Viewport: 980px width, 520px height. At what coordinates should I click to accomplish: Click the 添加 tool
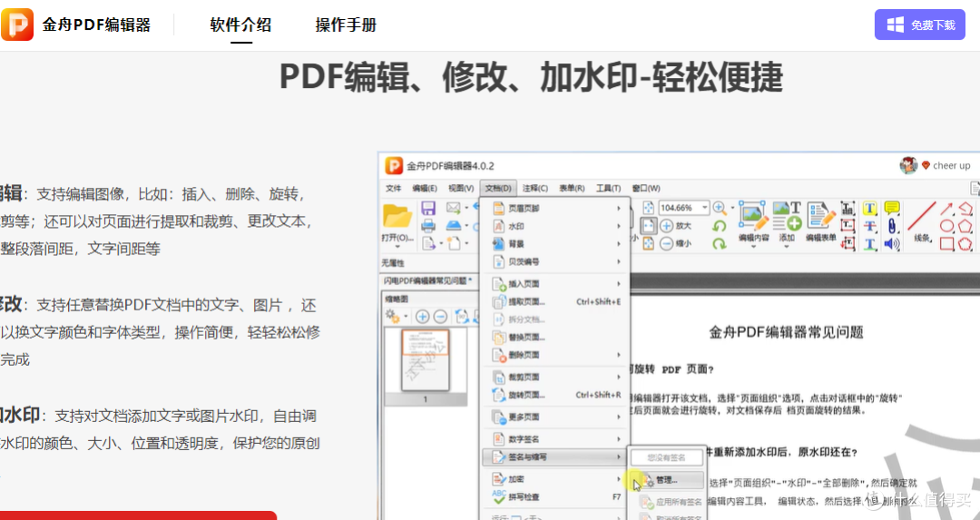tap(787, 223)
